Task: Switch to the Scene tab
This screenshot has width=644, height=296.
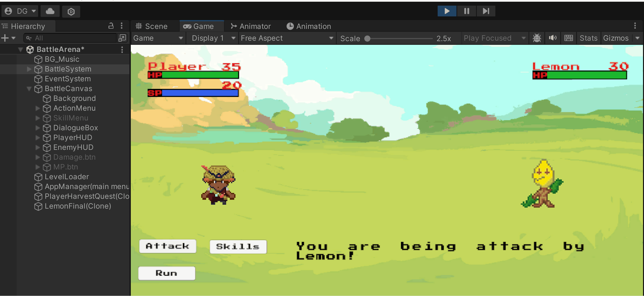Action: [x=152, y=26]
